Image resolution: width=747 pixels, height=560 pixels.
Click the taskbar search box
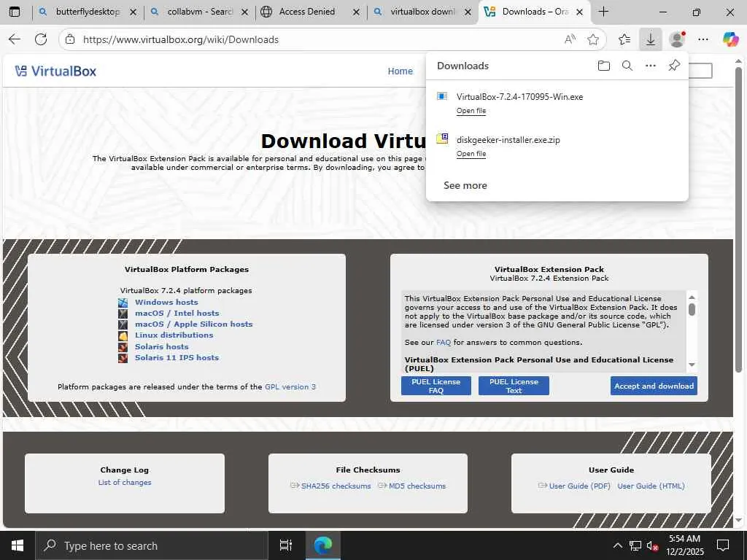coord(152,545)
